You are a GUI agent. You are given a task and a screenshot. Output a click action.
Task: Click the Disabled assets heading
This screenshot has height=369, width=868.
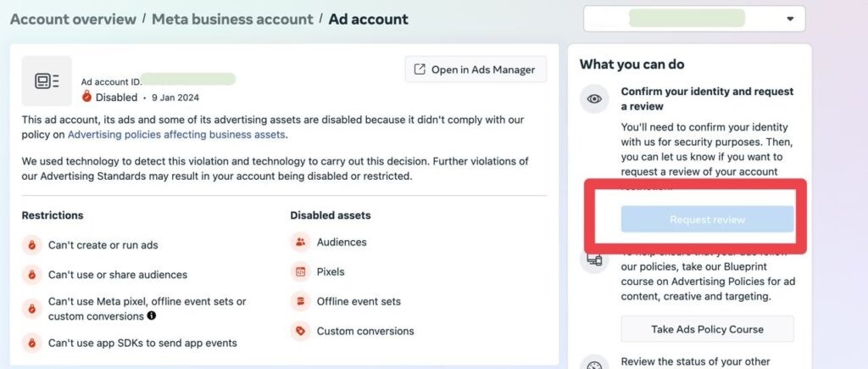pos(331,215)
